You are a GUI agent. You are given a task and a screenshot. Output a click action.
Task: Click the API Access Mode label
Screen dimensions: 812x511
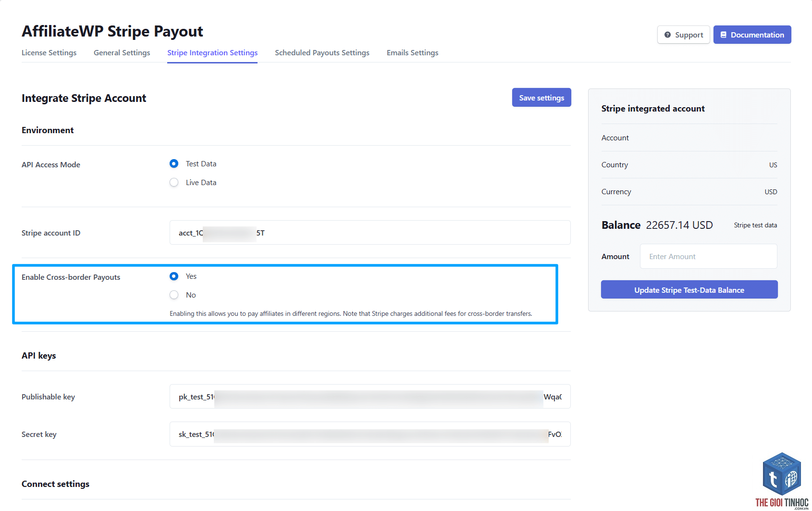click(x=51, y=164)
